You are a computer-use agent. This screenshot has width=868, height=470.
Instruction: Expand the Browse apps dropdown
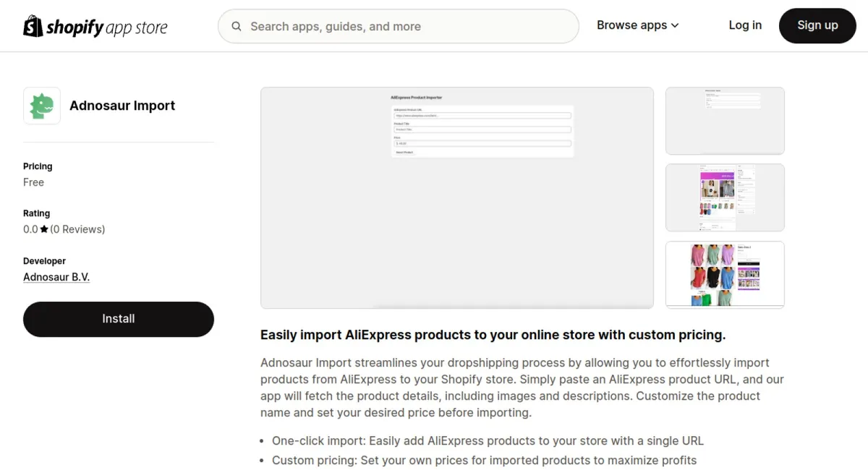click(x=638, y=25)
